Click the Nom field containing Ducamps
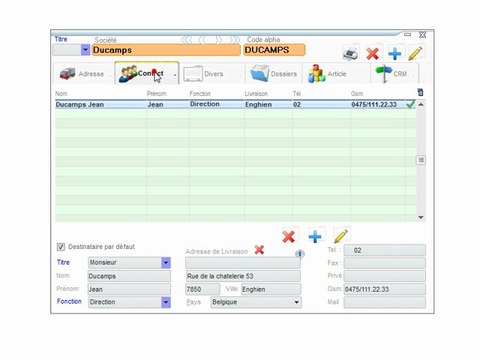 [x=129, y=276]
